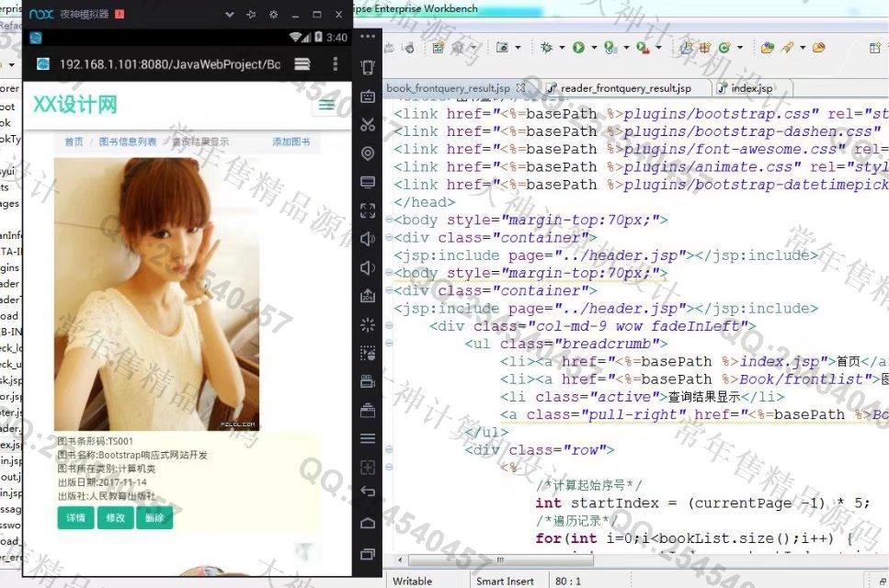Open the camera capture icon dropdown arrow
Image resolution: width=889 pixels, height=588 pixels.
pos(517,48)
